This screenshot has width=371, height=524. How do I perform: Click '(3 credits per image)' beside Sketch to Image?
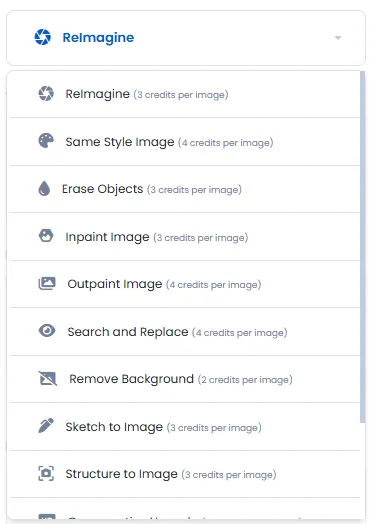point(214,428)
